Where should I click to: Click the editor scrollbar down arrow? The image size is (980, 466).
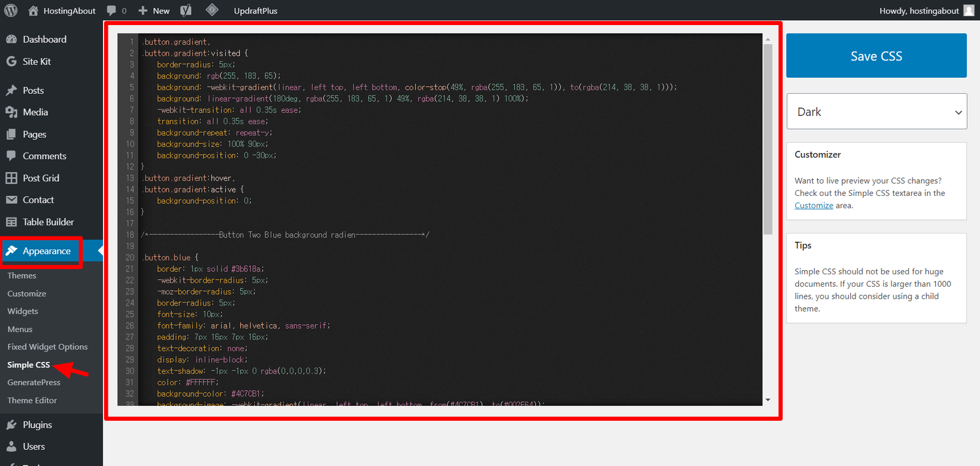click(767, 400)
